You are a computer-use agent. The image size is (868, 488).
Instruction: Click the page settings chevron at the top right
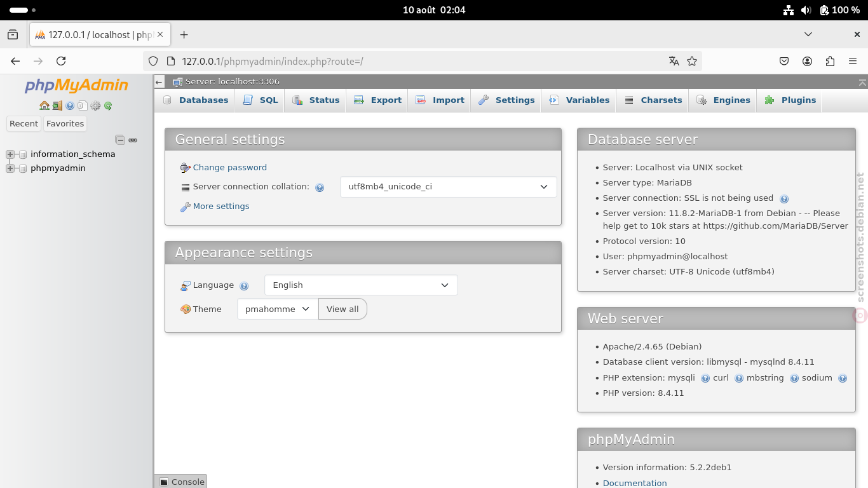pyautogui.click(x=862, y=82)
